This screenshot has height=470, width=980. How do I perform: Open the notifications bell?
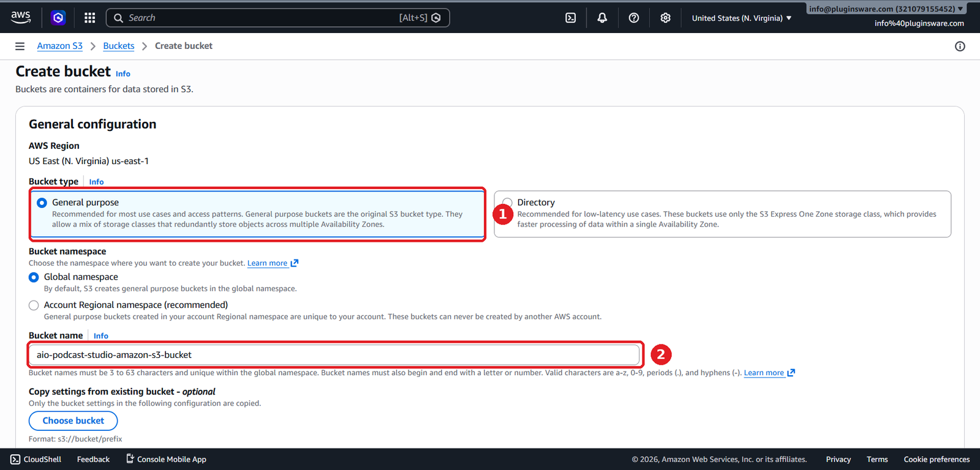pos(602,18)
